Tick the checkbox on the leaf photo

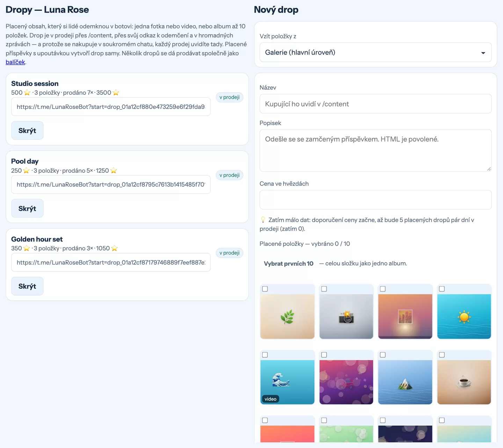point(265,289)
